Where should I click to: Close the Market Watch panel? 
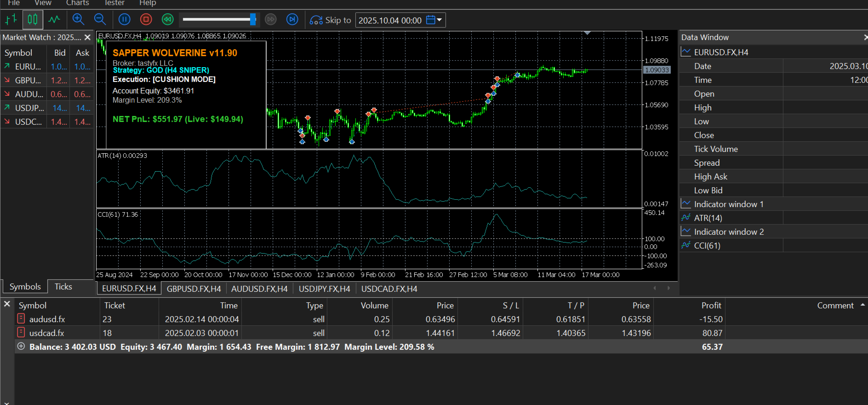click(x=87, y=37)
